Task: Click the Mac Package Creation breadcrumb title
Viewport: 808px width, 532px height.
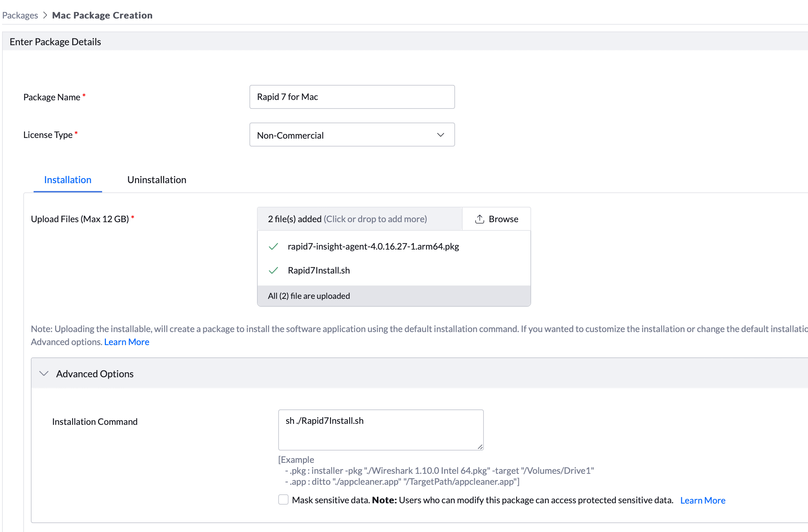Action: pos(102,15)
